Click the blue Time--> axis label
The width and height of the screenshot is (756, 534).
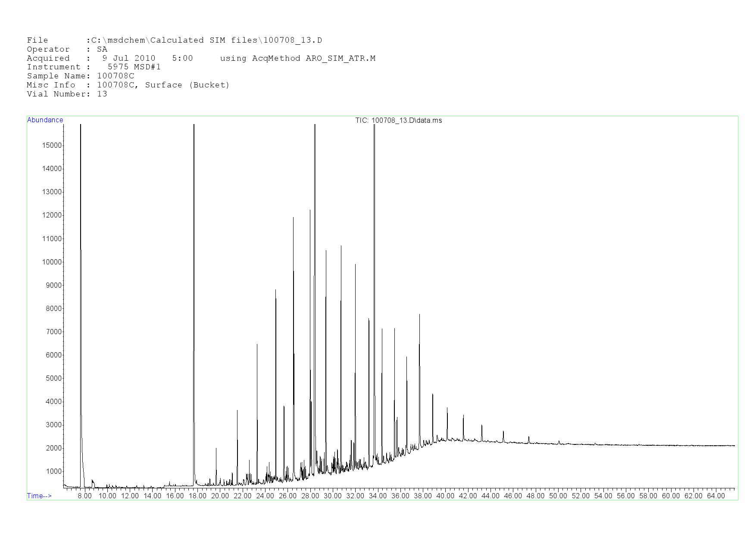click(39, 496)
